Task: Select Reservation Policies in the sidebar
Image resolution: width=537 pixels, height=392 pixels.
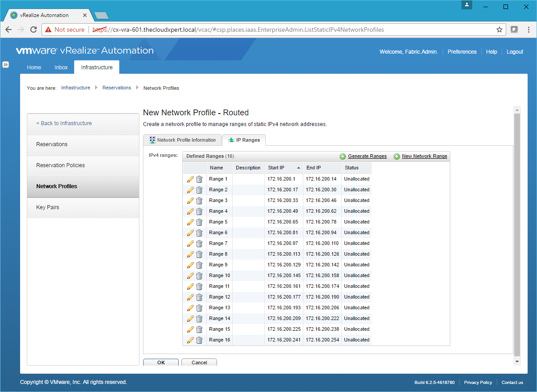Action: [60, 165]
